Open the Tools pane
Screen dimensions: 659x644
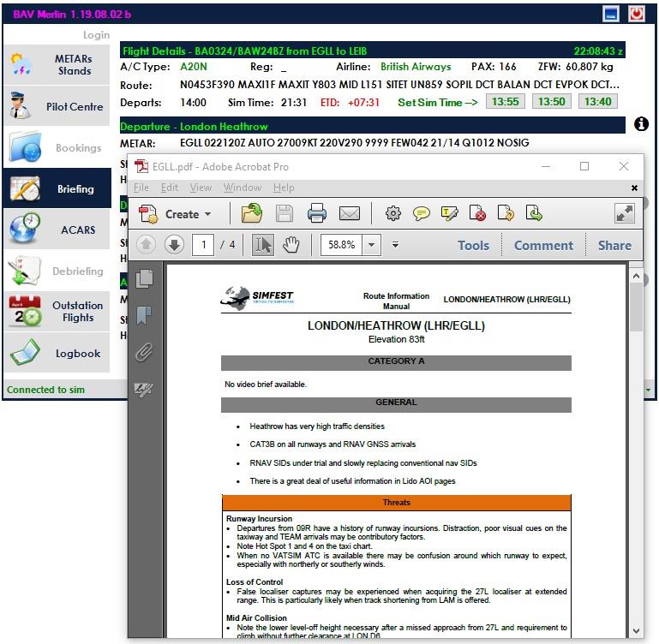tap(473, 245)
